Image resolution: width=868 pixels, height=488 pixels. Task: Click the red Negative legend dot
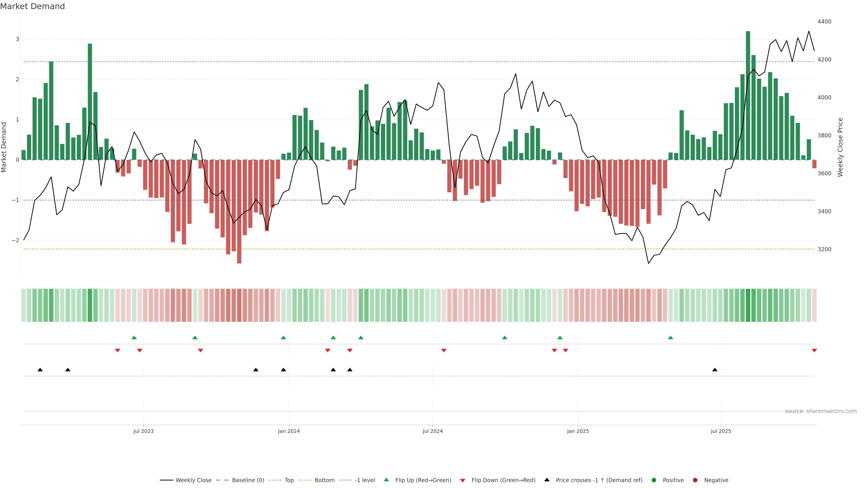[695, 480]
